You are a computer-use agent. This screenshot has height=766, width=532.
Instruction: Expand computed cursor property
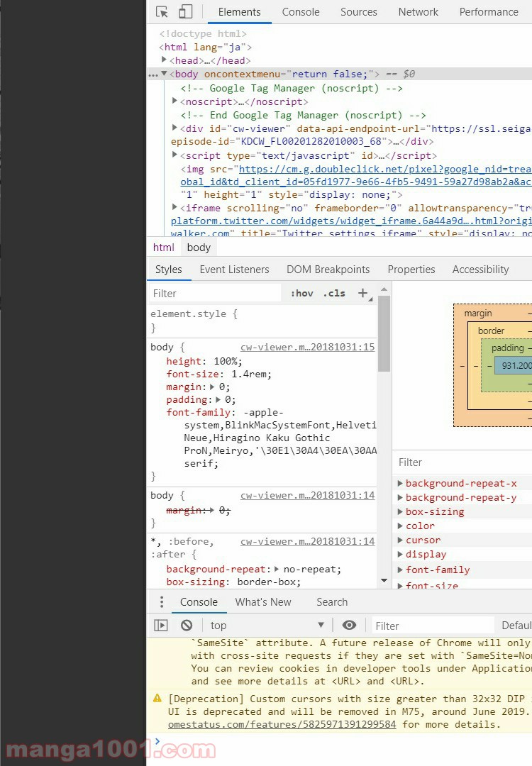(400, 540)
